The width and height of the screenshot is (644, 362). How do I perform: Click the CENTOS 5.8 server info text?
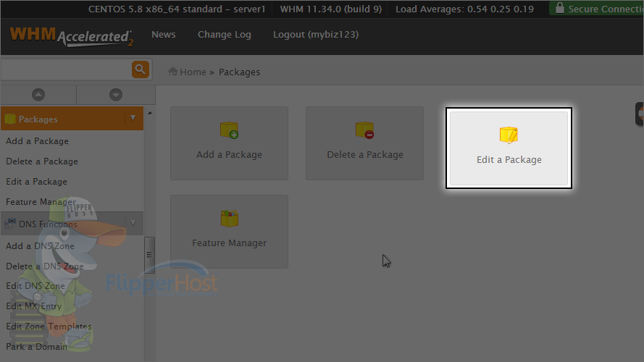pyautogui.click(x=177, y=9)
